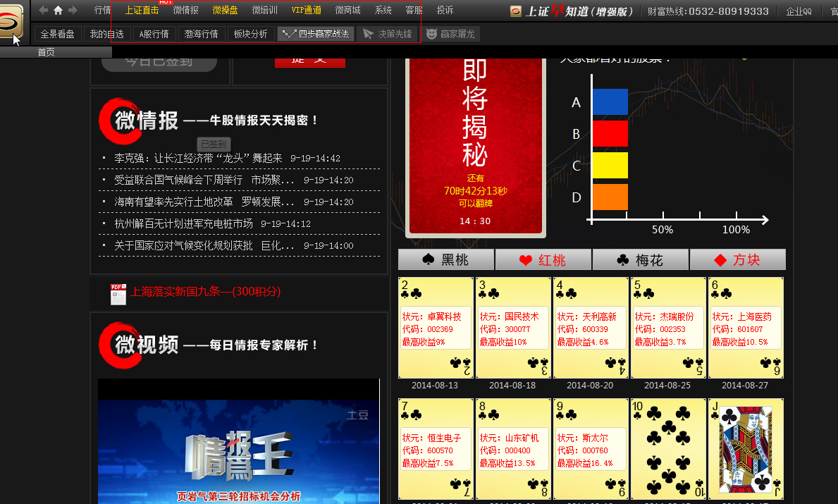Open the 投诉 menu
838x504 pixels.
445,10
